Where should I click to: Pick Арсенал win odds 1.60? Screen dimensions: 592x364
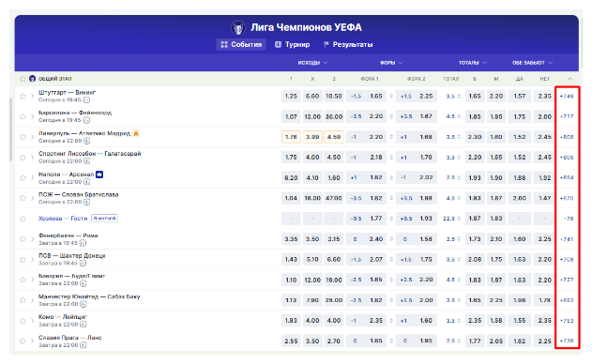pos(334,178)
